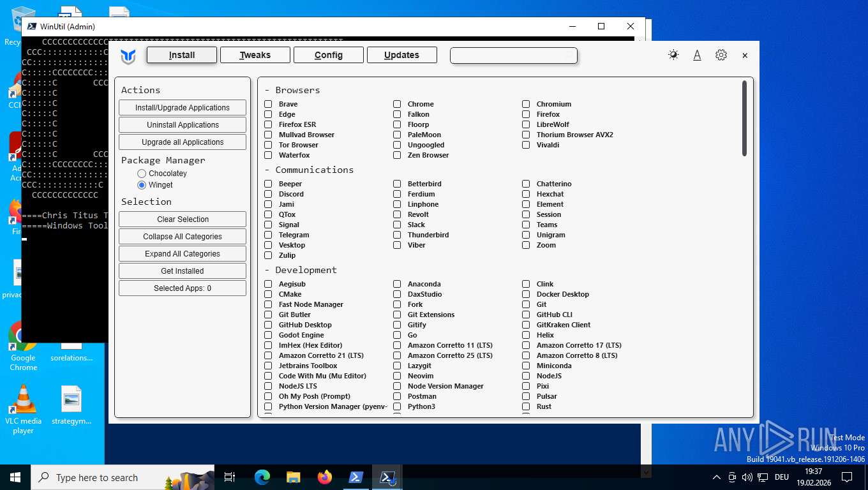Switch to the Install tab
The width and height of the screenshot is (868, 490).
pos(182,56)
